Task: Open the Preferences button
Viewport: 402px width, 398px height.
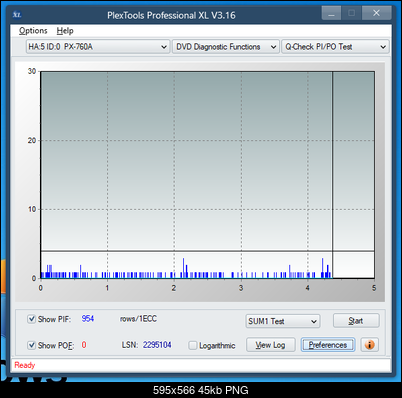Action: click(328, 345)
